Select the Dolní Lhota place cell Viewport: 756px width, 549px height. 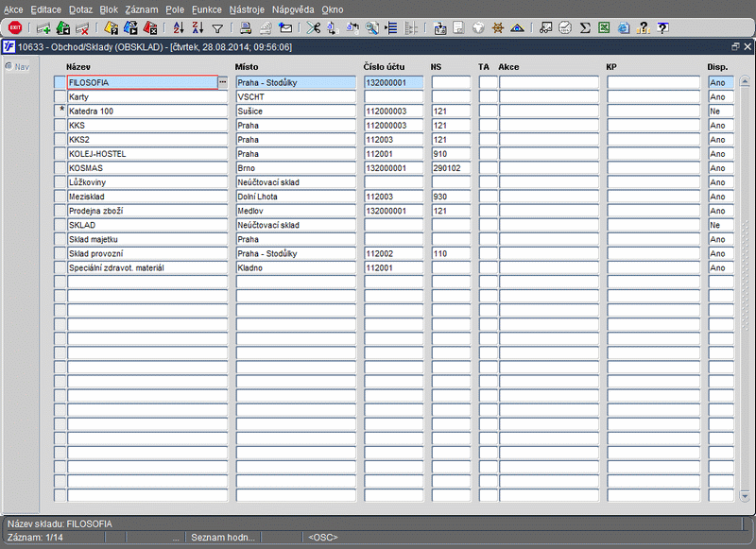[296, 197]
